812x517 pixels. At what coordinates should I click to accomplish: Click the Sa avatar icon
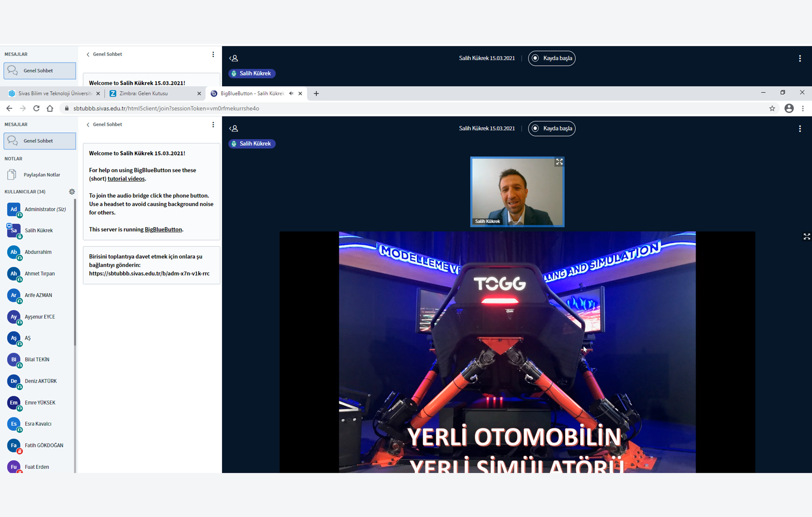(x=14, y=230)
